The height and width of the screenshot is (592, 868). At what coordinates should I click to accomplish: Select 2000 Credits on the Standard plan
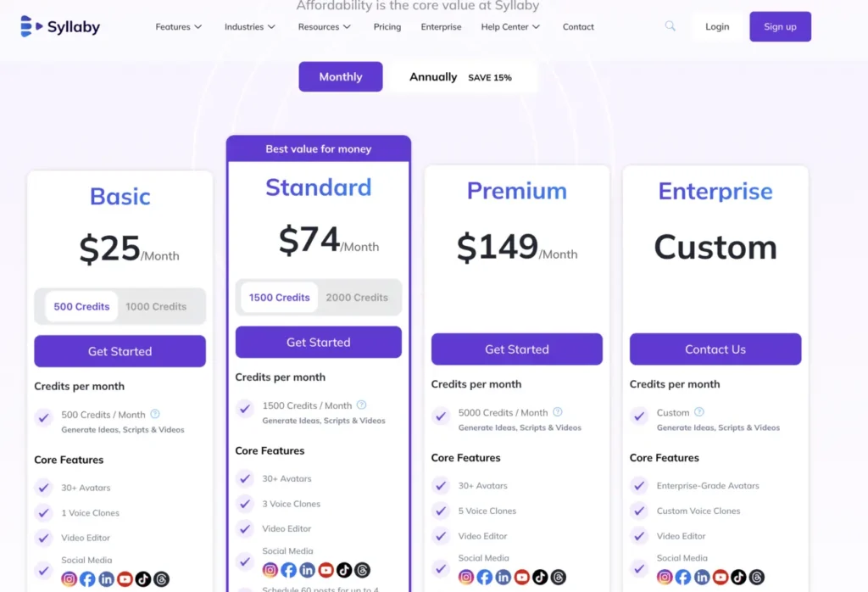coord(357,297)
